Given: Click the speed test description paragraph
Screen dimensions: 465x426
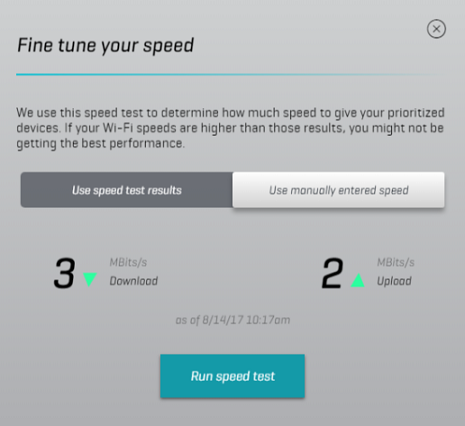Looking at the screenshot, I should pyautogui.click(x=230, y=128).
